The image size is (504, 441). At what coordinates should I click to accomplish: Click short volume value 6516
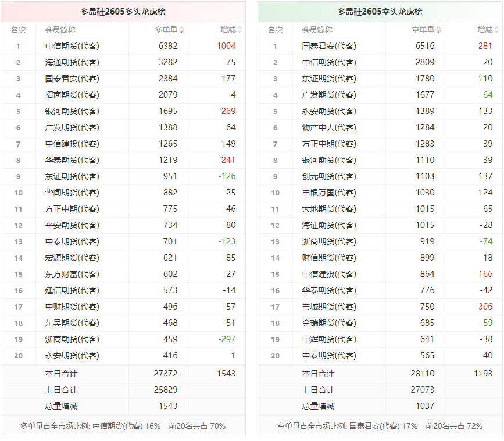coord(425,46)
